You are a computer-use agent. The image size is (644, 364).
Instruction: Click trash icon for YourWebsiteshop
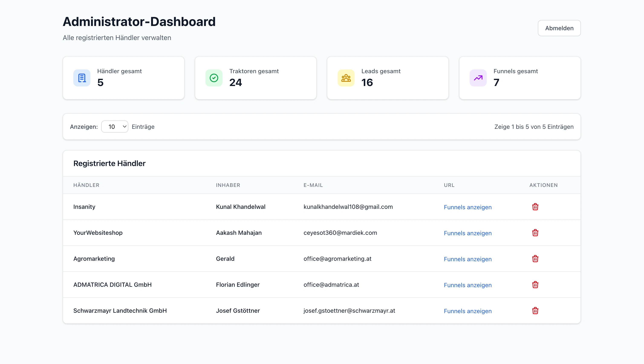click(535, 233)
